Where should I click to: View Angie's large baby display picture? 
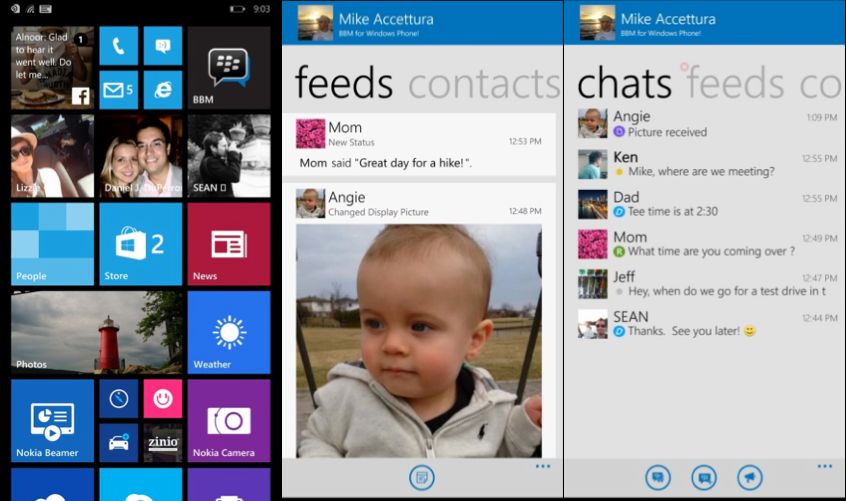click(419, 341)
